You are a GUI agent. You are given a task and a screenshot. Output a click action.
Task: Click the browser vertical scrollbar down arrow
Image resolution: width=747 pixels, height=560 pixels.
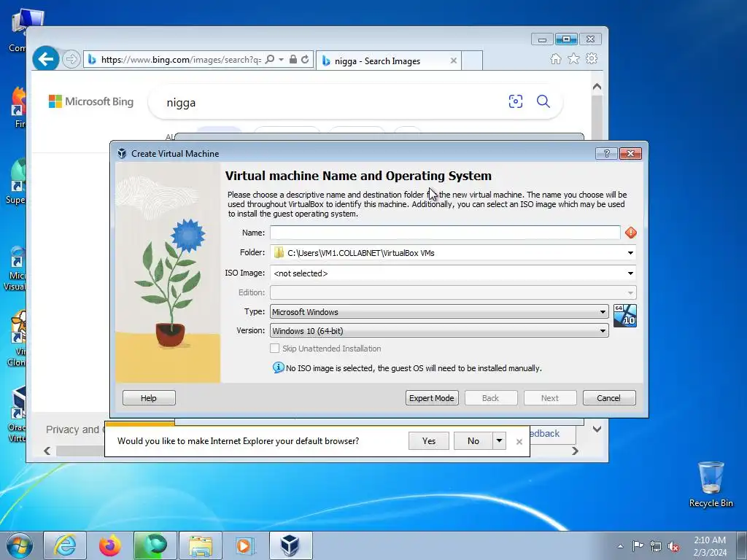(597, 429)
